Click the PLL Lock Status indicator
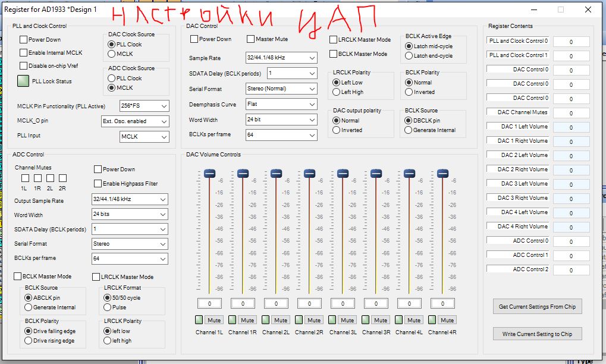 [x=23, y=81]
